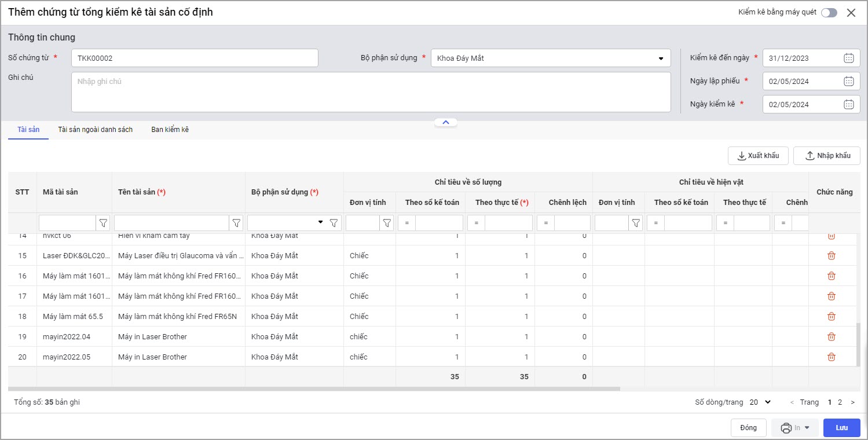Open the Ban kiểm kê tab
This screenshot has height=440, width=868.
coord(170,130)
